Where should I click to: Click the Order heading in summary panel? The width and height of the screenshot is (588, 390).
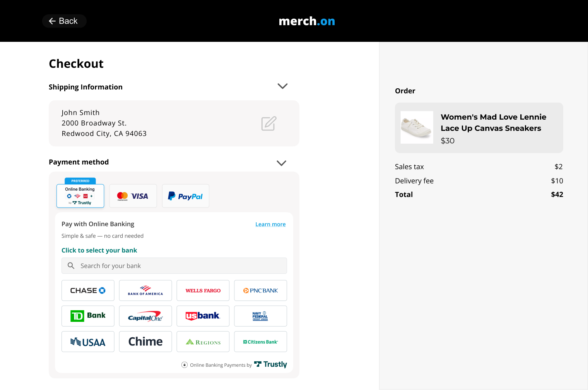pyautogui.click(x=405, y=91)
